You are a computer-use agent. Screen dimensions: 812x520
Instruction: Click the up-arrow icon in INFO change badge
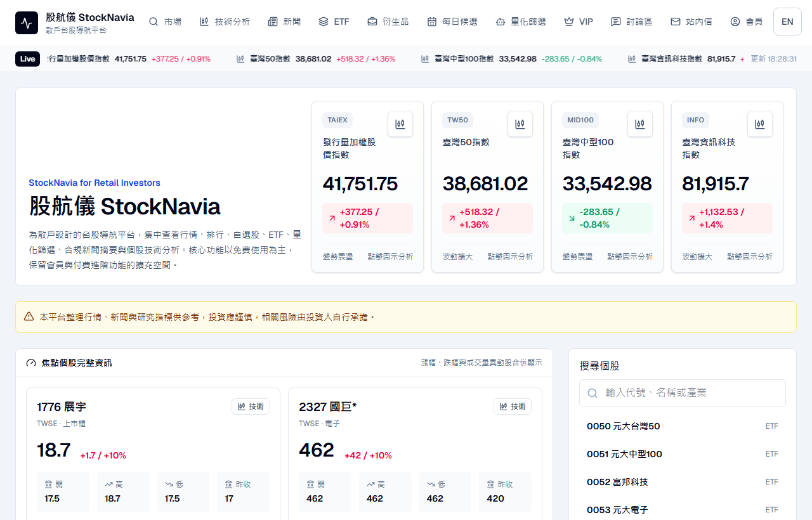click(x=691, y=218)
